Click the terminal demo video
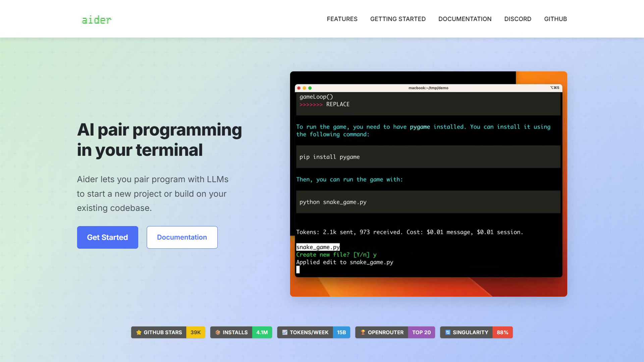The height and width of the screenshot is (362, 644). click(428, 184)
